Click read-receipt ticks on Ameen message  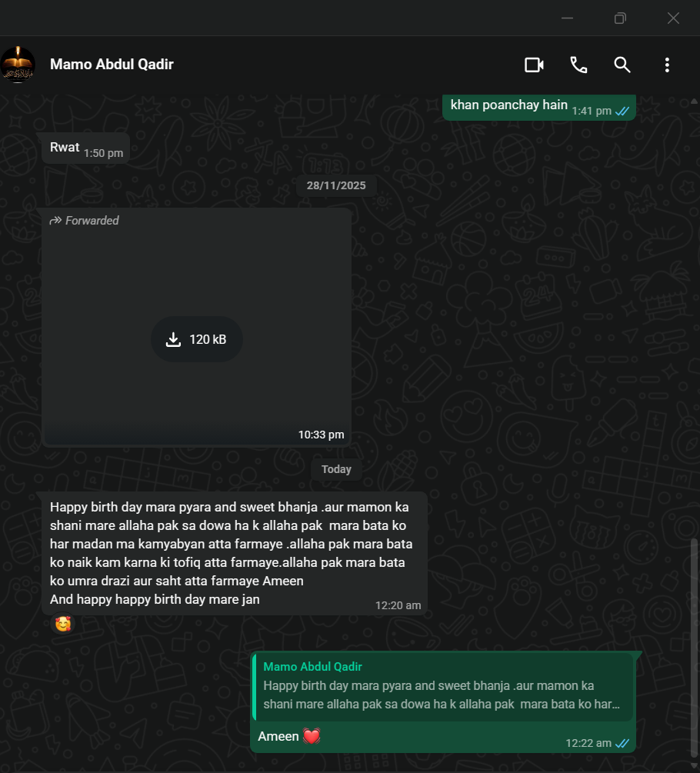622,743
